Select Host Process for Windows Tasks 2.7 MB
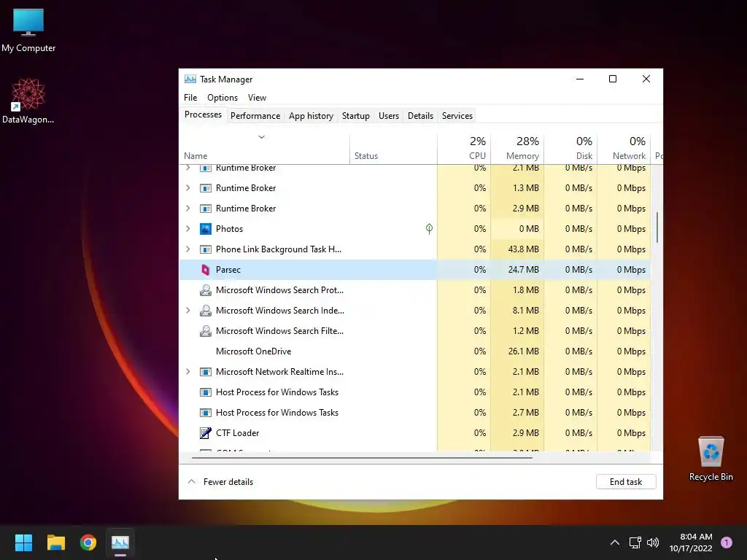Viewport: 747px width, 560px height. pos(414,413)
